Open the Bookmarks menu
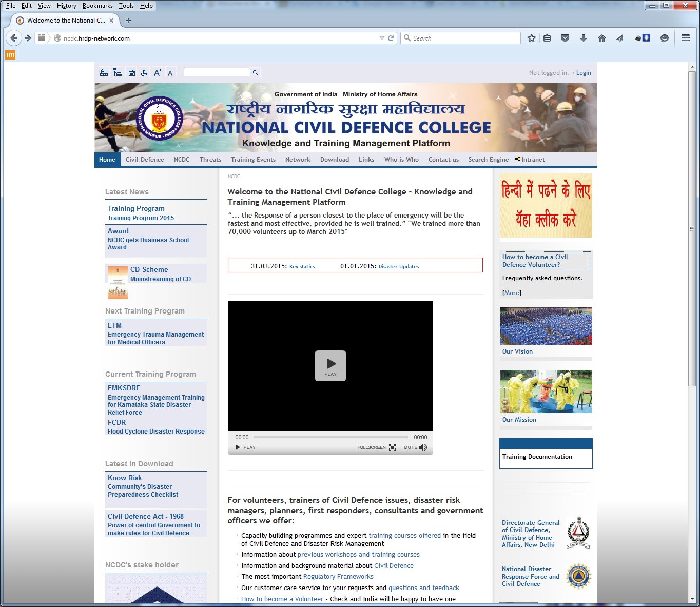Viewport: 700px width, 607px height. pos(98,6)
